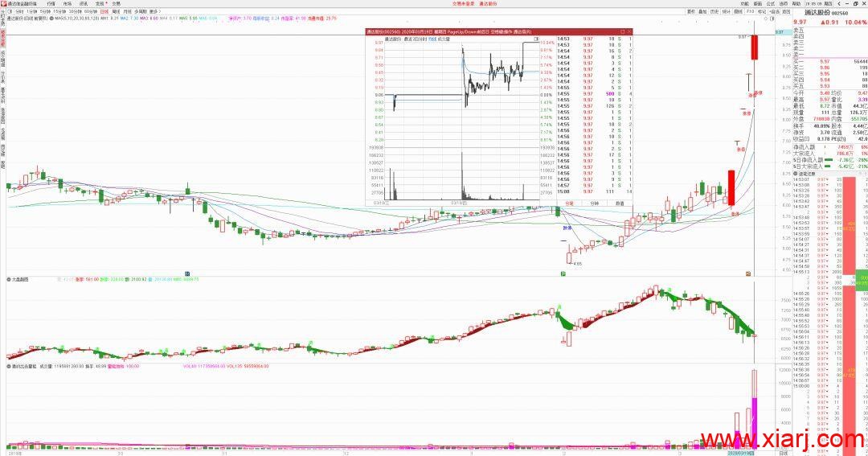Click the volume panel header icon
Image resolution: width=868 pixels, height=456 pixels.
coord(9,366)
